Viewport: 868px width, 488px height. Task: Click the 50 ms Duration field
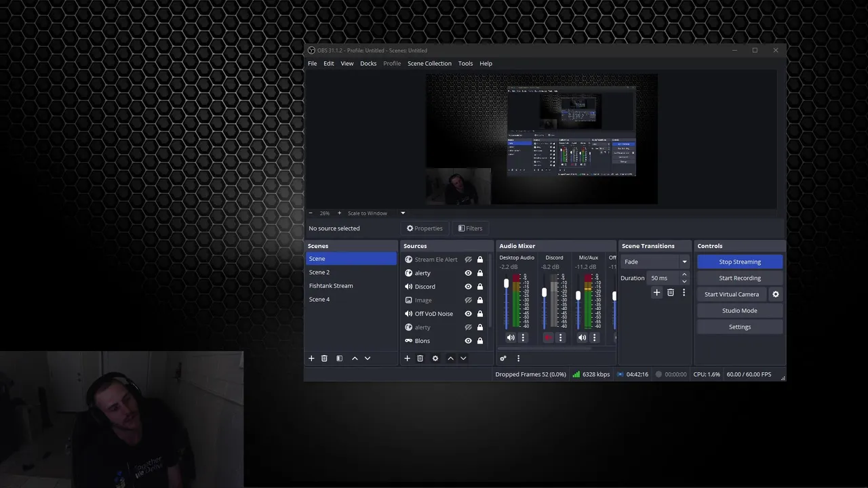coord(663,278)
